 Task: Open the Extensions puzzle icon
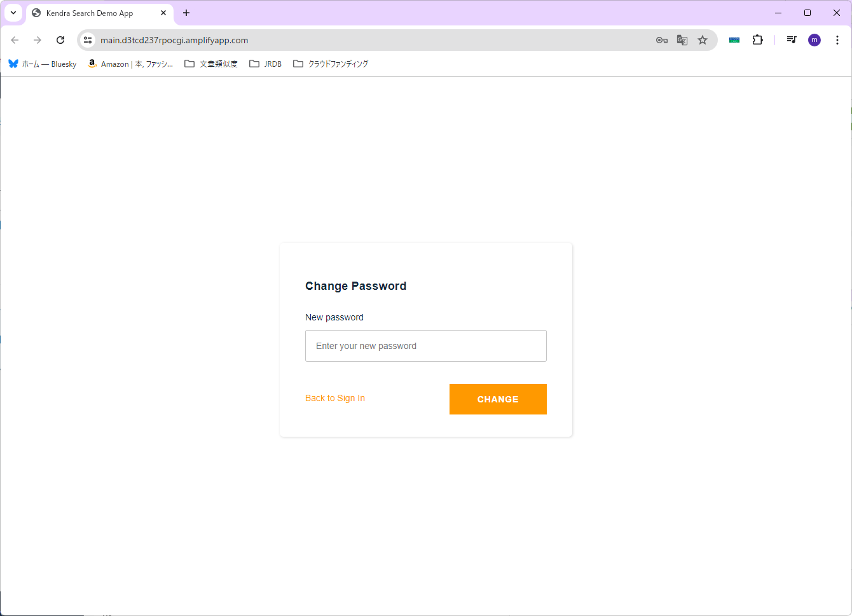point(757,40)
